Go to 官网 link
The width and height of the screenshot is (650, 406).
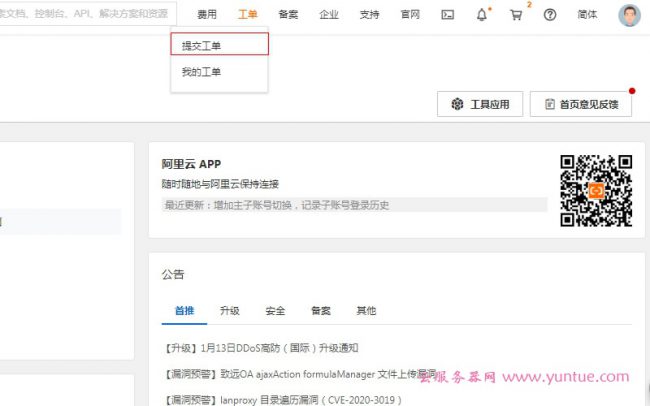coord(409,15)
